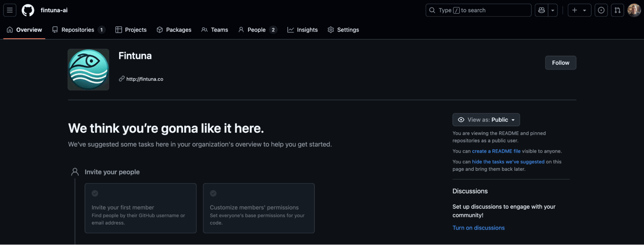Open the Create new plus menu
The image size is (644, 245).
click(579, 10)
